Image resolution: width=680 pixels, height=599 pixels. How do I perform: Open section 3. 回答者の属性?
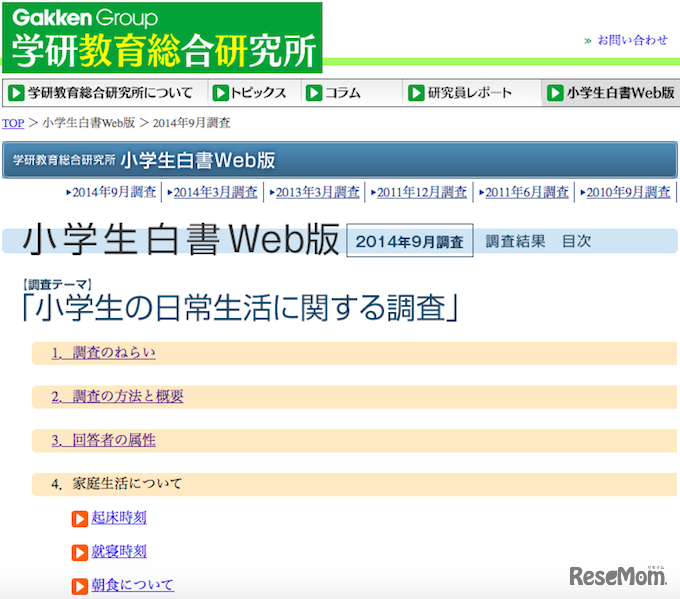coord(104,440)
